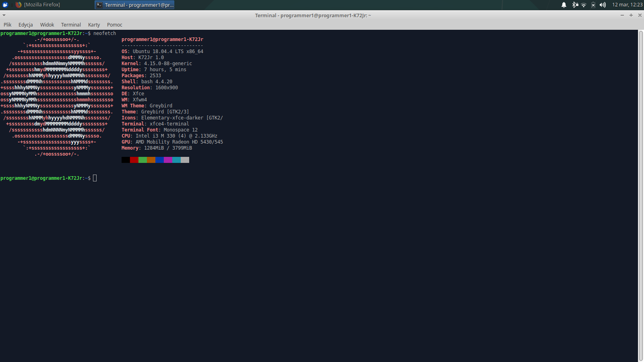Place cursor at the empty shell prompt
This screenshot has height=362, width=644.
click(95, 178)
